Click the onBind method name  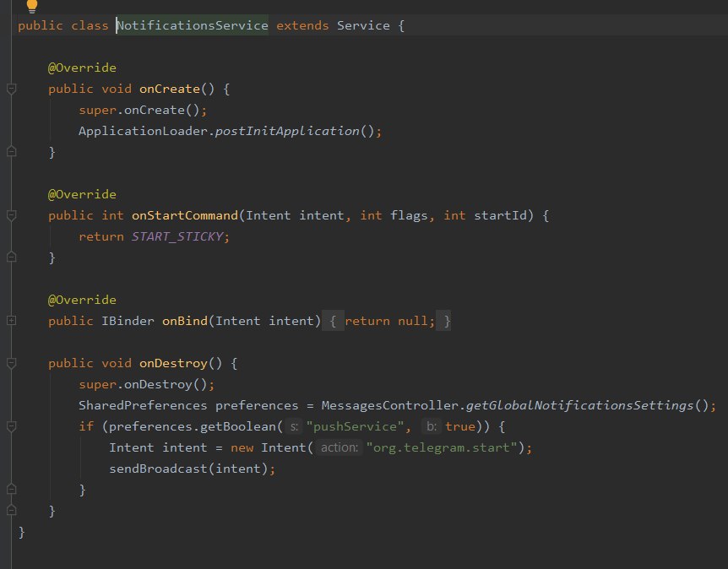185,321
